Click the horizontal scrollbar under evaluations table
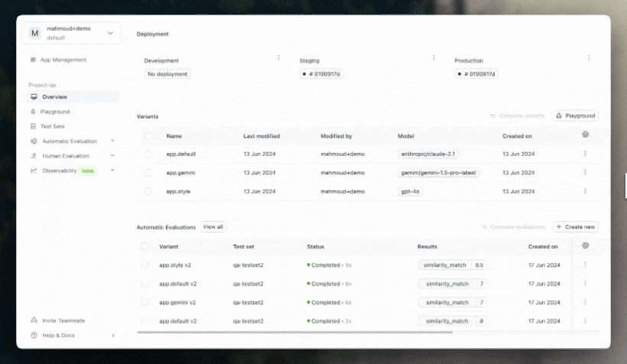627x364 pixels. coord(294,332)
